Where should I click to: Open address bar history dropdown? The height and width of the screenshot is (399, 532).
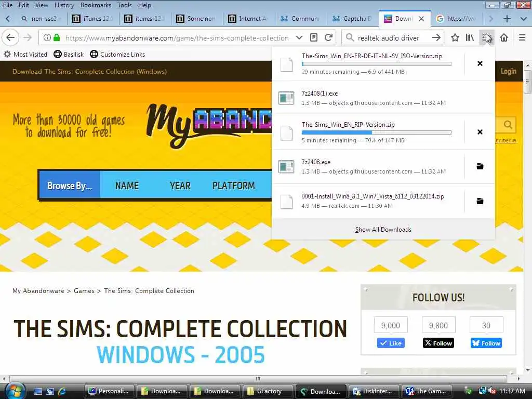[x=299, y=37]
